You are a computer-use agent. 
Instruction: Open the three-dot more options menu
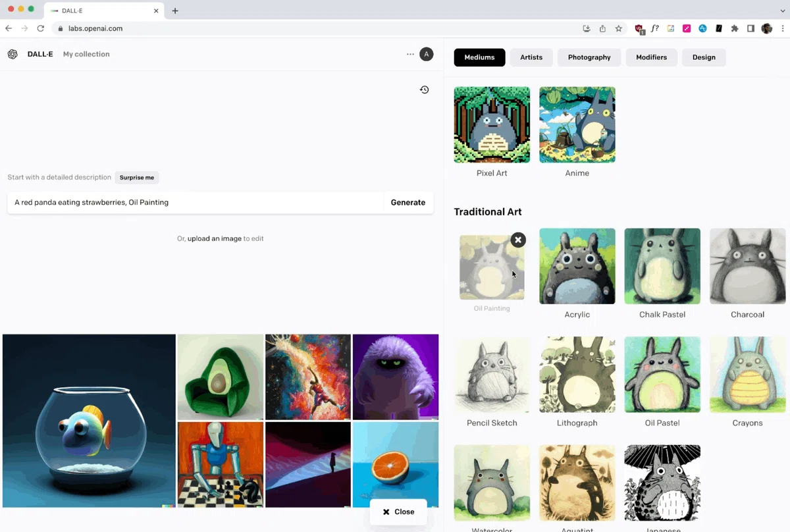pyautogui.click(x=410, y=54)
